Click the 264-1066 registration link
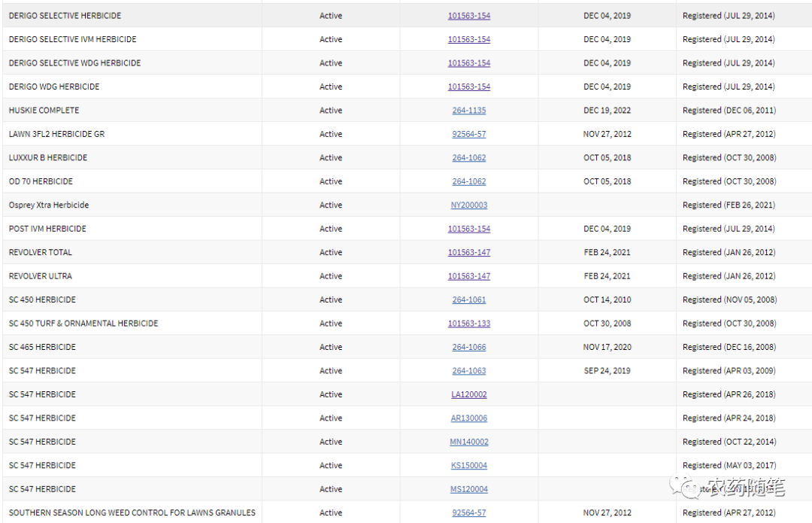 468,347
